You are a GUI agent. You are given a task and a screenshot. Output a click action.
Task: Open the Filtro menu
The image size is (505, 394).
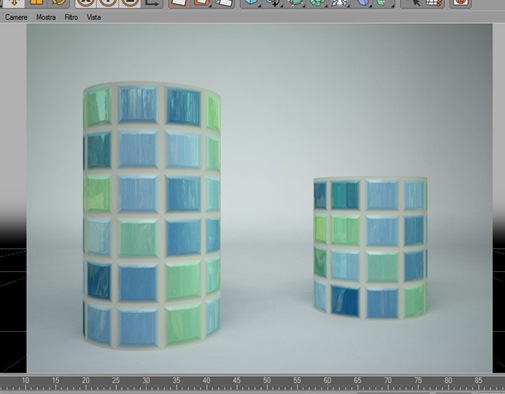point(71,17)
